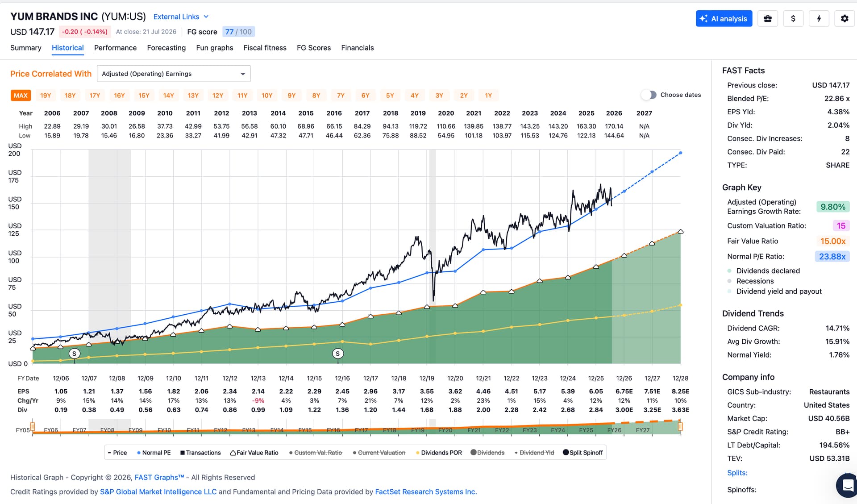Choose the 5Y time range
The width and height of the screenshot is (857, 504).
click(x=390, y=96)
